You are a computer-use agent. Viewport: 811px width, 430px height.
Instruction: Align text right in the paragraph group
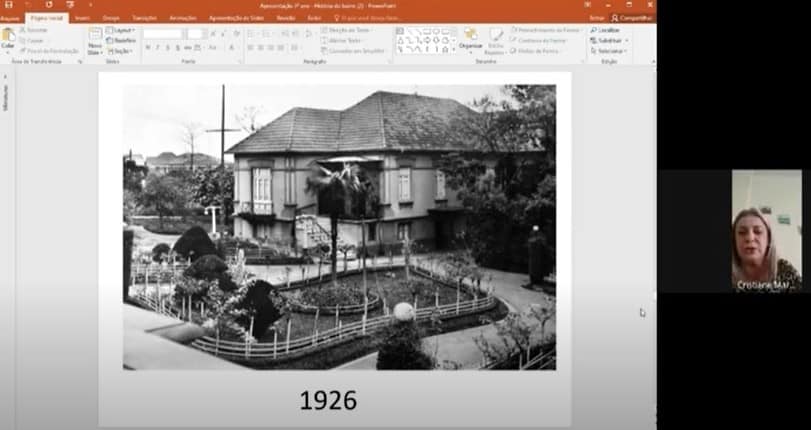point(271,48)
